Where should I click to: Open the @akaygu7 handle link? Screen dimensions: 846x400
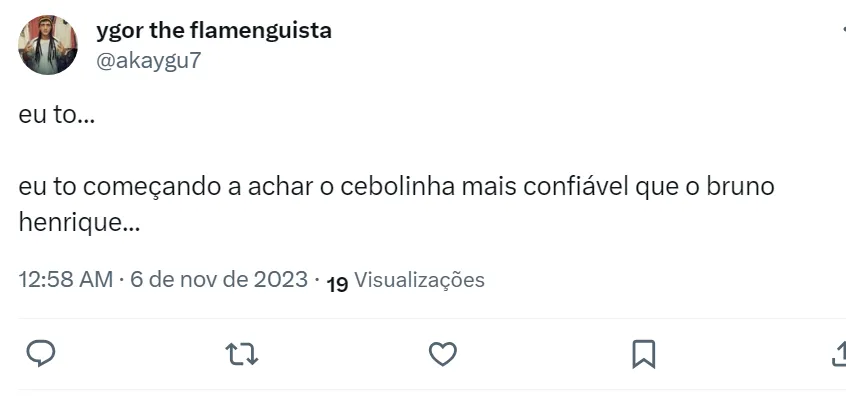click(148, 60)
